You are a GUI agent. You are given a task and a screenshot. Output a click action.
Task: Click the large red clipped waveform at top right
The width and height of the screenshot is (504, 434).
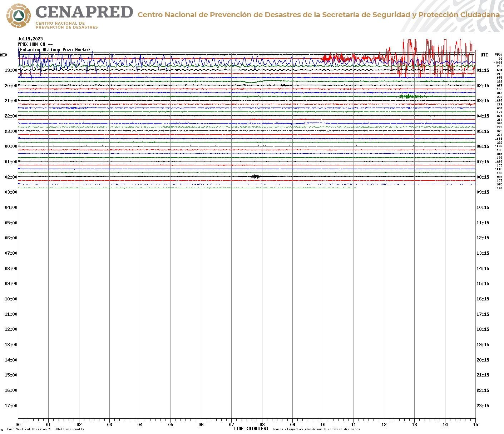(429, 57)
